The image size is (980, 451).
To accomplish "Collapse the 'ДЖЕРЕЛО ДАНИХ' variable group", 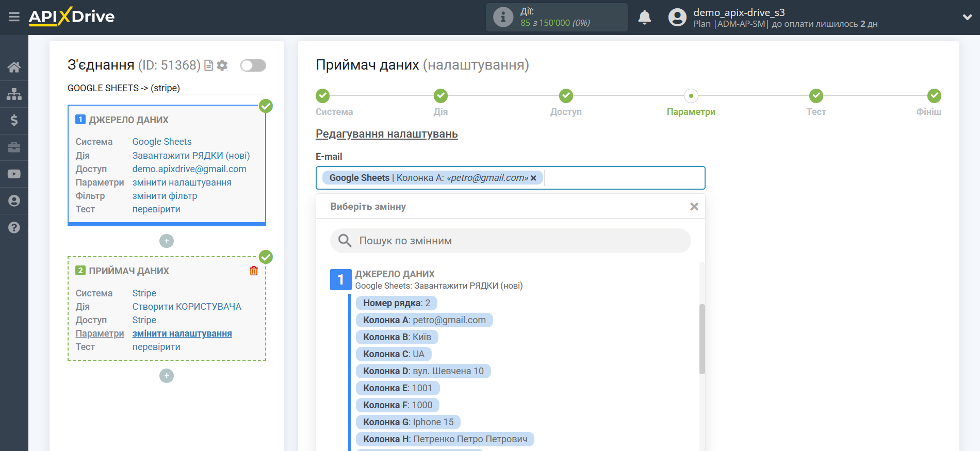I will click(x=340, y=279).
